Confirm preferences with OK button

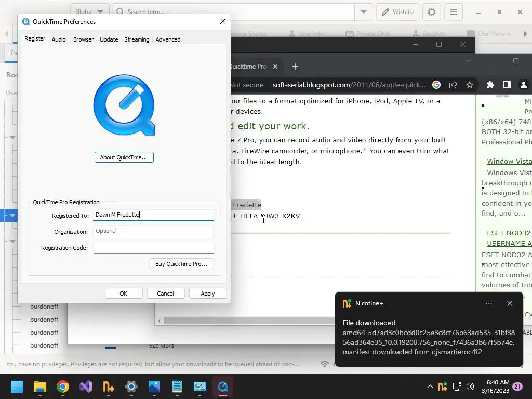[x=124, y=294]
